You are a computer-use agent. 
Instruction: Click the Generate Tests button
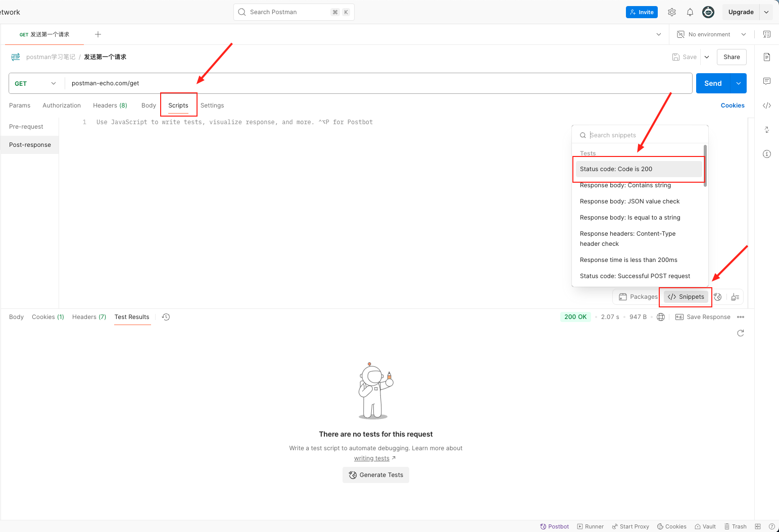pos(376,475)
